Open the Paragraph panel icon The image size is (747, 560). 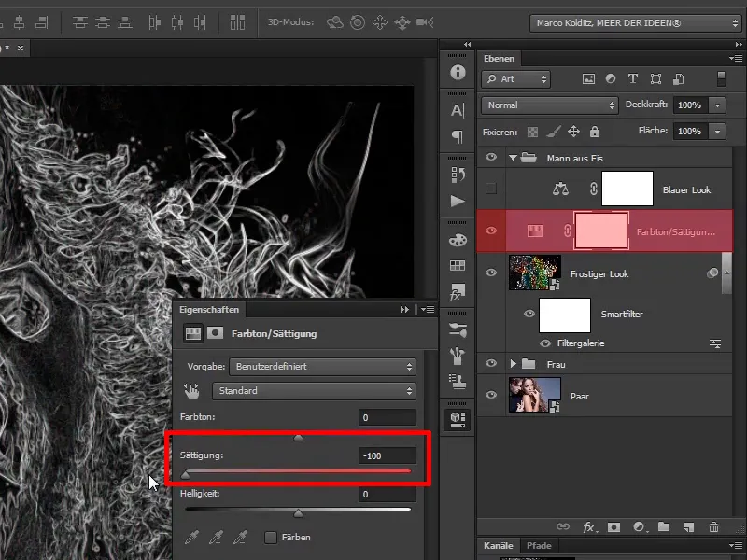tap(458, 137)
